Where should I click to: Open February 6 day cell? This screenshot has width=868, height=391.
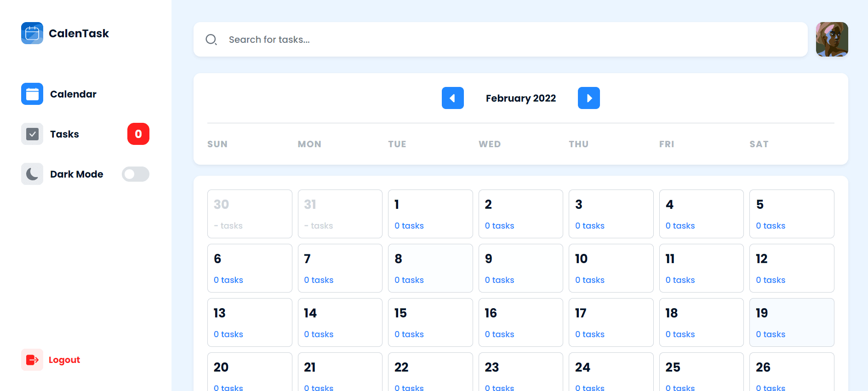[x=250, y=268]
